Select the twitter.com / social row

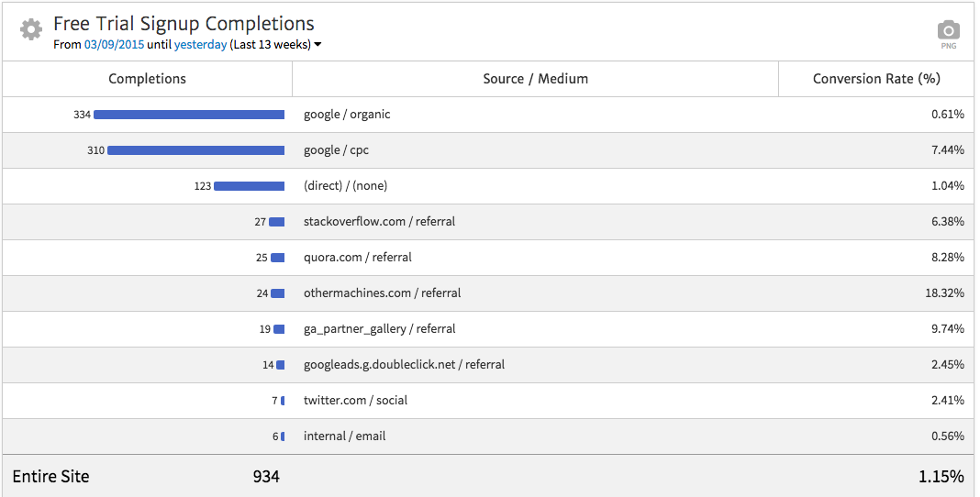pos(355,401)
